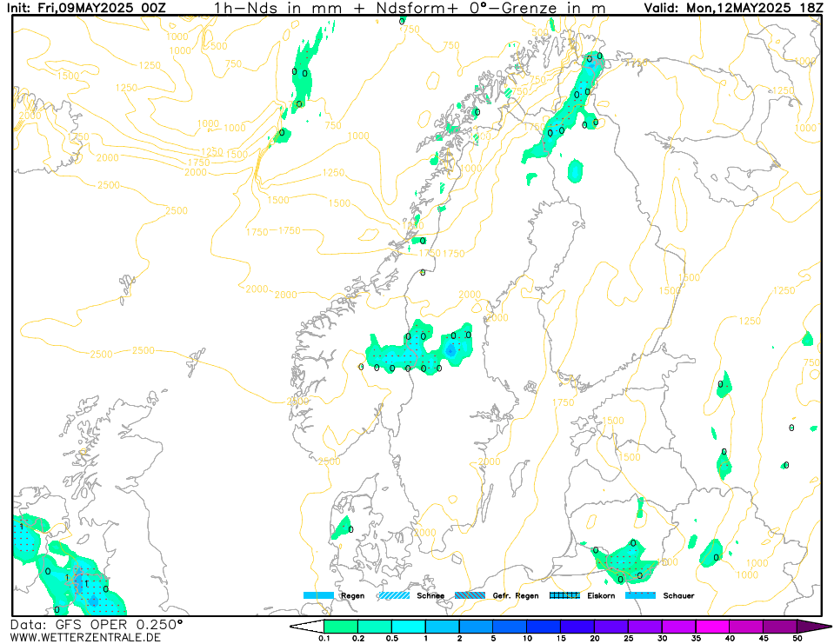This screenshot has height=644, width=834.
Task: Click the dark purple right arrow of color scale
Action: tap(809, 627)
